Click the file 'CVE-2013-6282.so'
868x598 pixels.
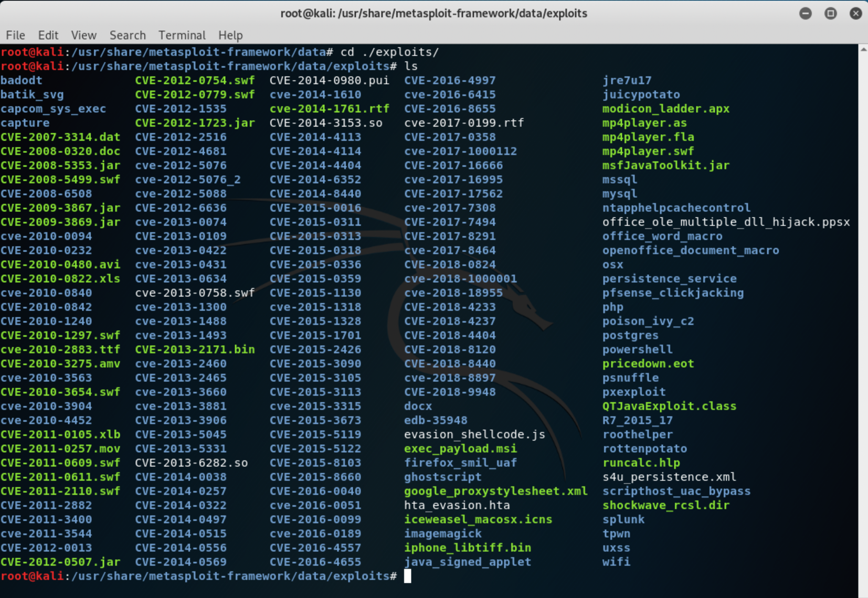click(192, 463)
